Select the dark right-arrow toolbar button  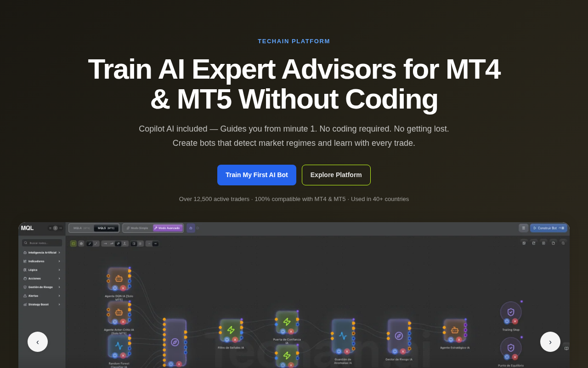155,244
